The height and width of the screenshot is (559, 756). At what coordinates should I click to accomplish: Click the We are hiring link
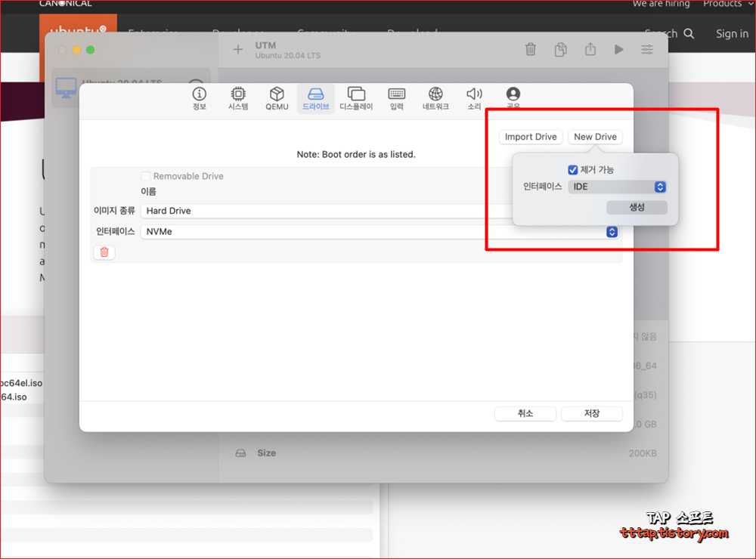coord(661,4)
